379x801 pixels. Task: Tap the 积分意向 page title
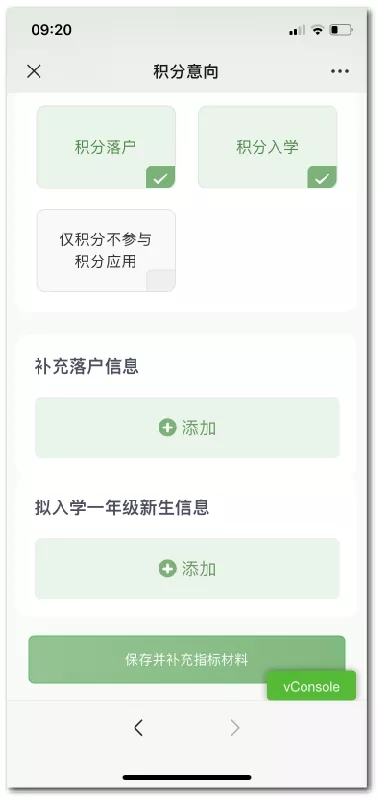point(186,72)
